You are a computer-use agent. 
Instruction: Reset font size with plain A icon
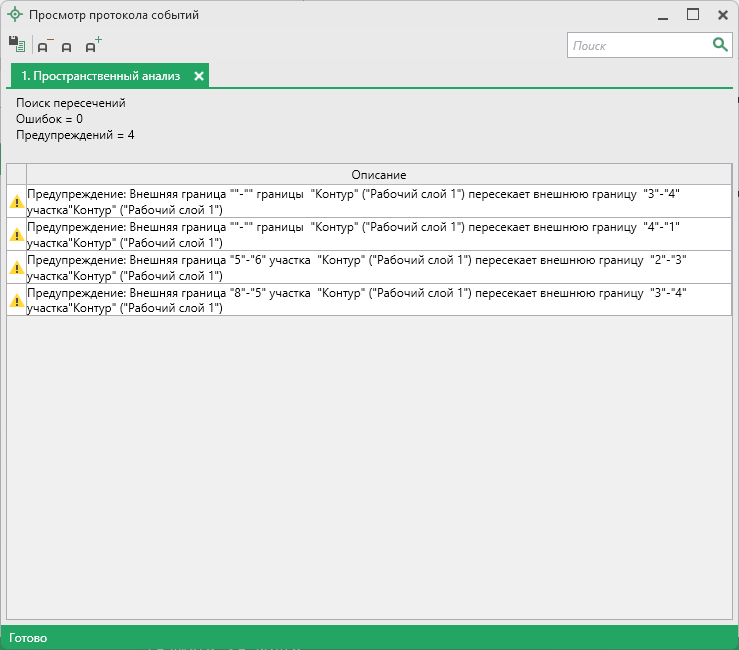(67, 47)
